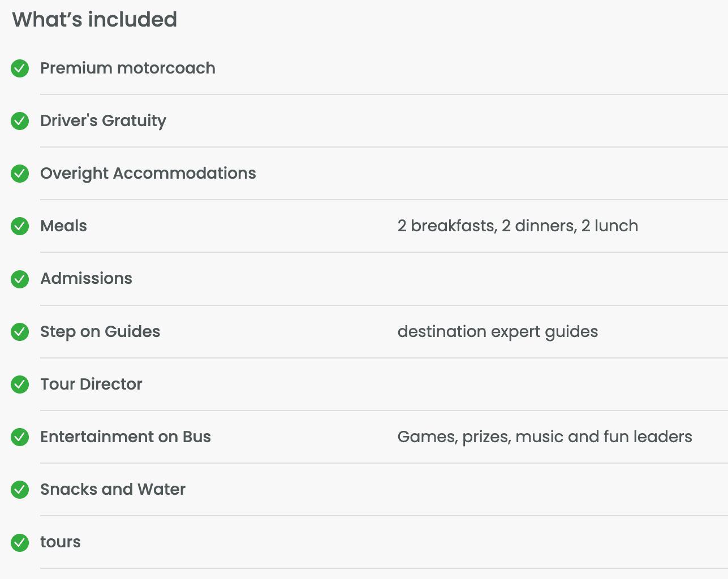The width and height of the screenshot is (728, 579).
Task: Click the Tour Director label
Action: pos(91,384)
